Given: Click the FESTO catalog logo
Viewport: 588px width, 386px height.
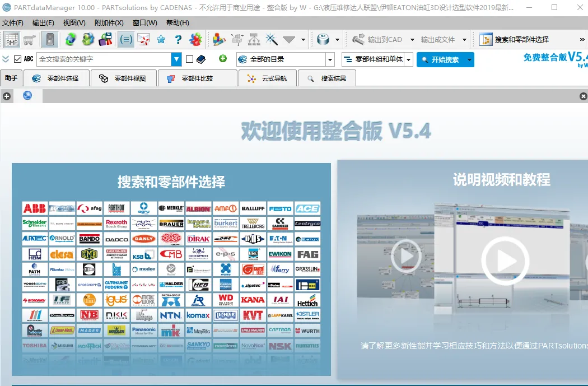Looking at the screenshot, I should point(280,208).
